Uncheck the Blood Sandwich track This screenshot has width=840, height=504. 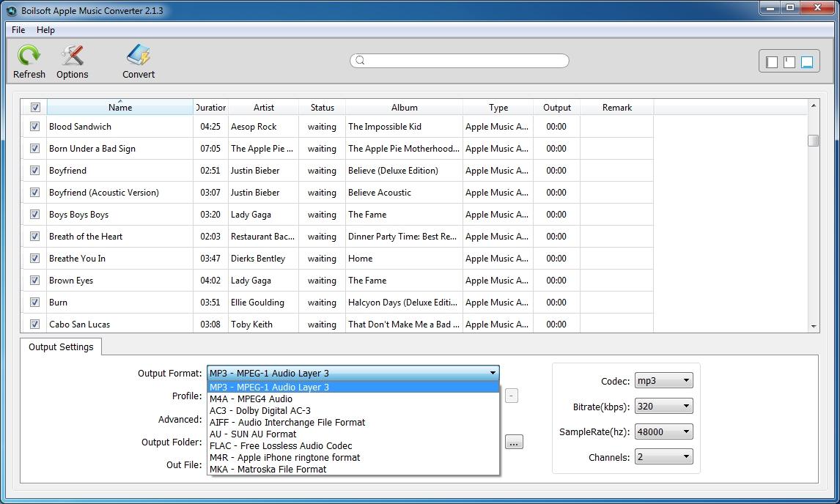(35, 127)
